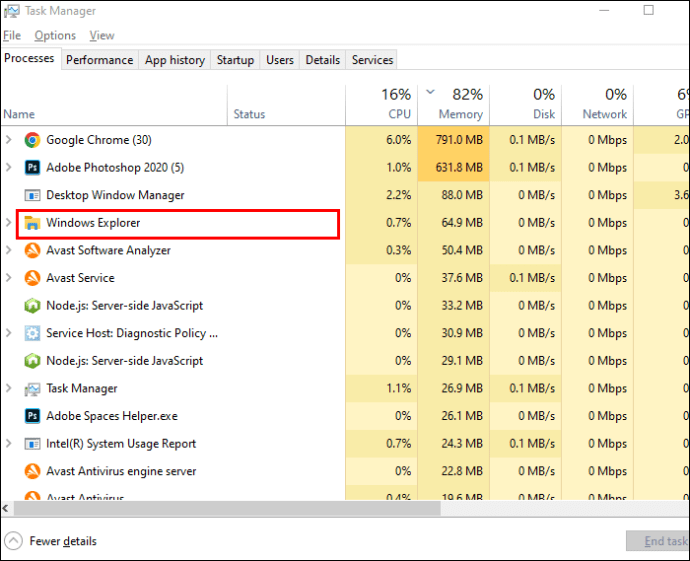Expand the Adobe Photoshop 2020 (5) group
Viewport: 690px width, 561px height.
(8, 167)
